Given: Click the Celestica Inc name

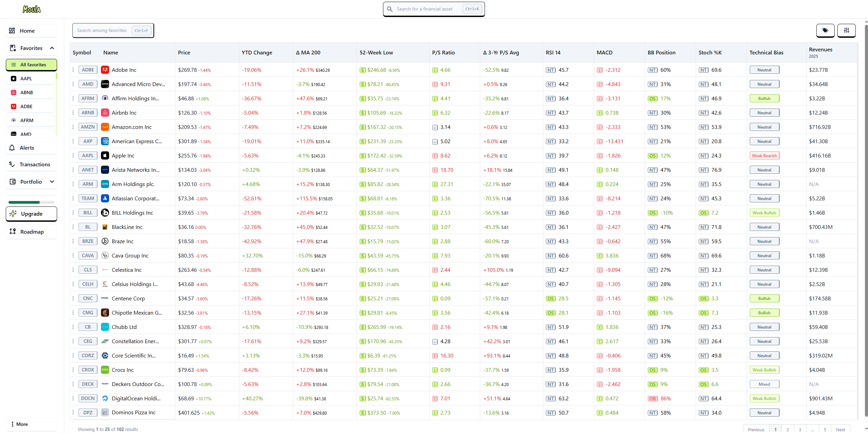Looking at the screenshot, I should [x=126, y=270].
